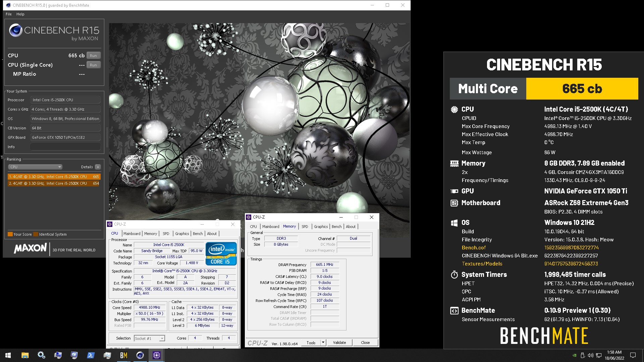
Task: Open File Explorer from the taskbar
Action: [25, 355]
